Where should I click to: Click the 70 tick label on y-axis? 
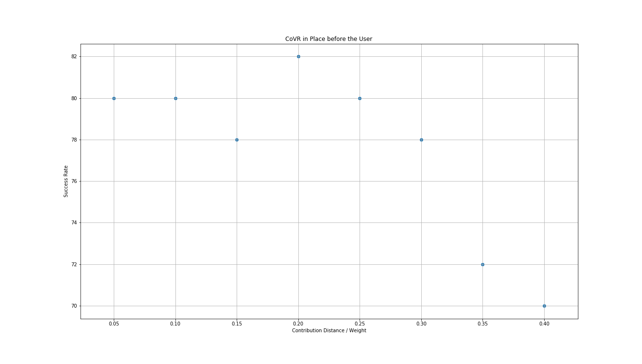point(74,306)
